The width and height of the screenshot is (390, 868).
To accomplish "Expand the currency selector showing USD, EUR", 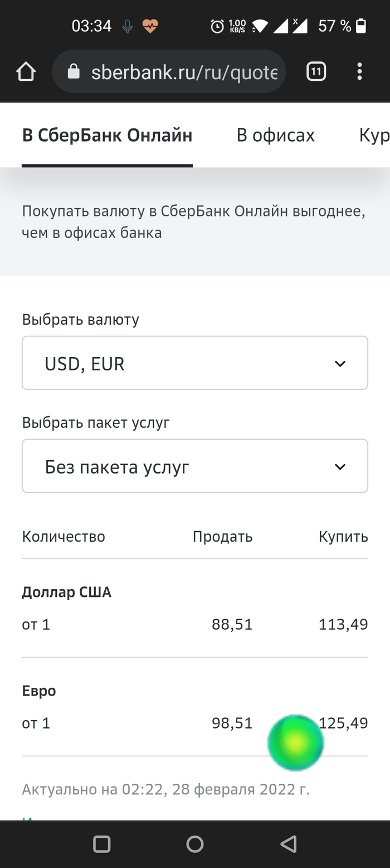I will 195,363.
